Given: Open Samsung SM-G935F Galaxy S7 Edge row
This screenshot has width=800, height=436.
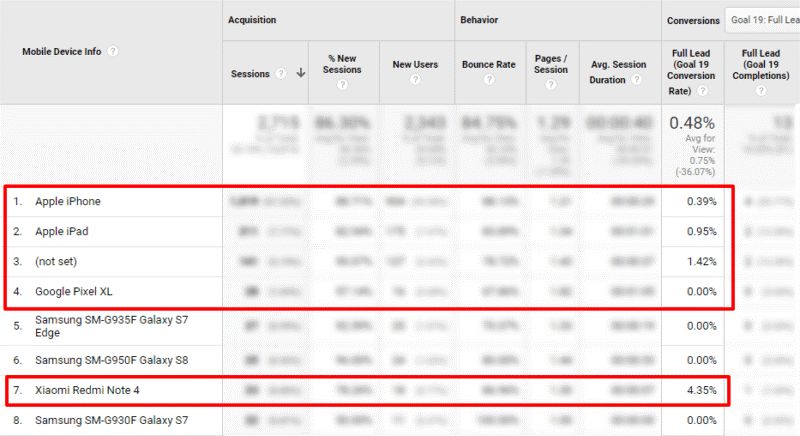Looking at the screenshot, I should tap(111, 326).
